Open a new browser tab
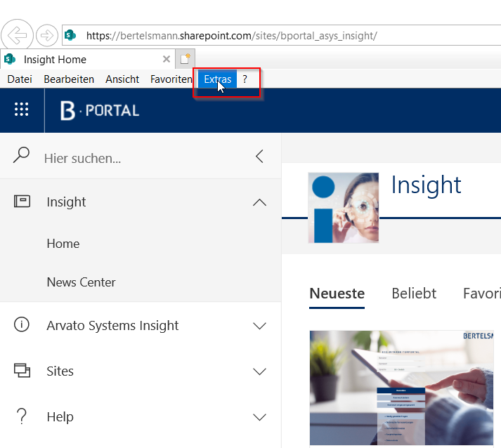The width and height of the screenshot is (501, 448). click(x=185, y=59)
